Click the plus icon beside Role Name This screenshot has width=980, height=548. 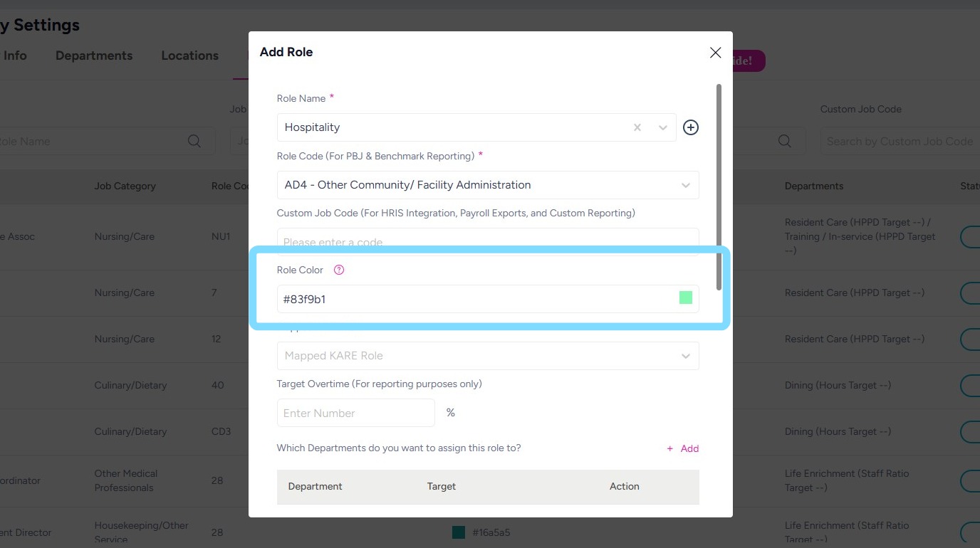point(691,127)
